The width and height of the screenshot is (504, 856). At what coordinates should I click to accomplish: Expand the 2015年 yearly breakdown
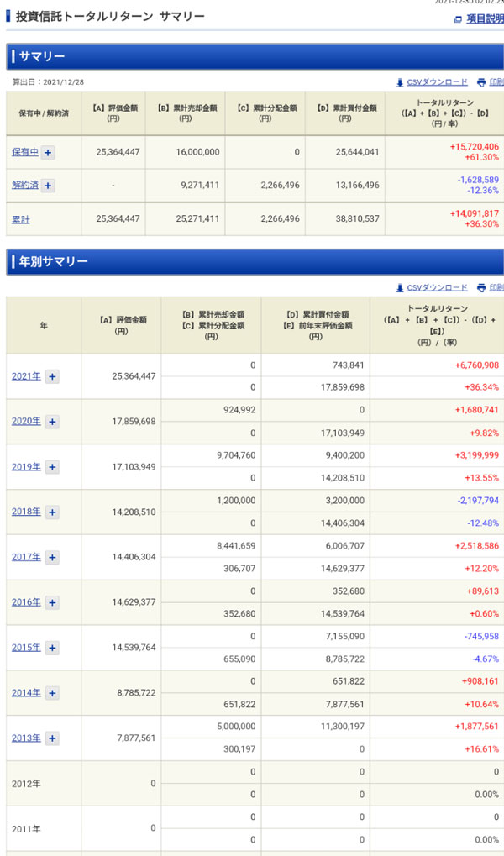[x=52, y=648]
